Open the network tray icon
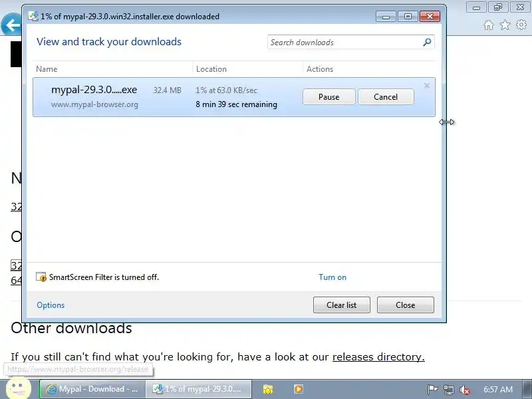 [448, 390]
